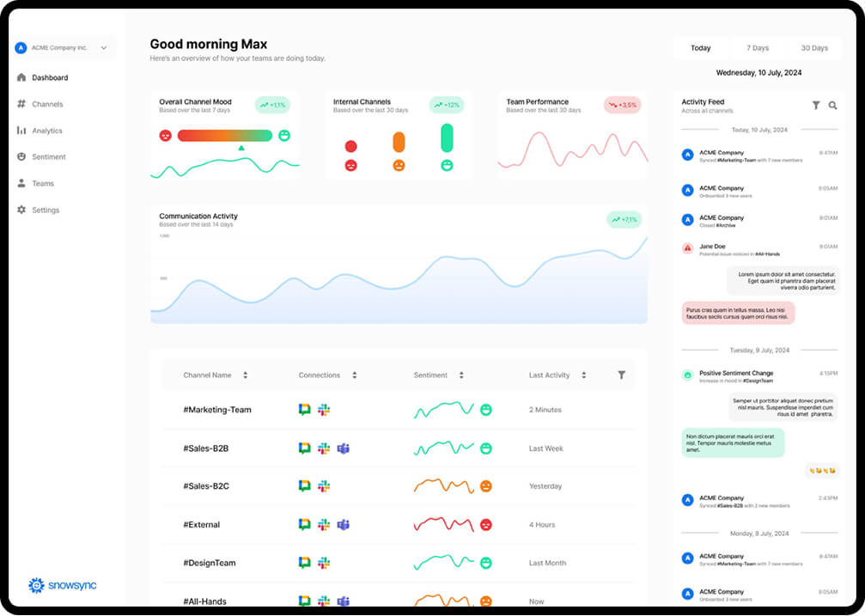865x616 pixels.
Task: Click the Activity Feed filter icon
Action: (816, 106)
